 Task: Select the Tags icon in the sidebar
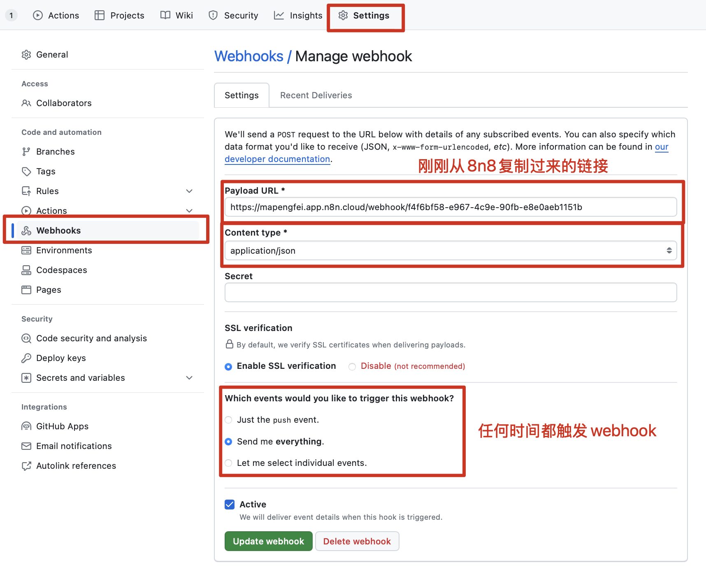tap(26, 171)
